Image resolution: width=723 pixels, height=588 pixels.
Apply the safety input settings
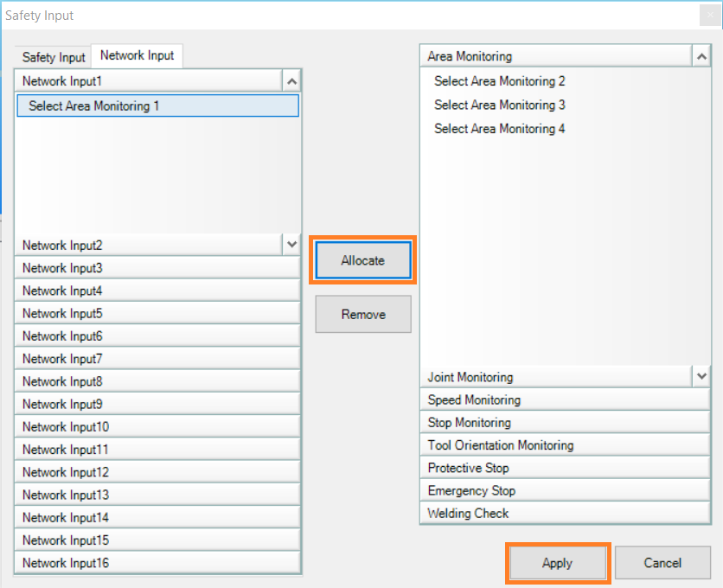tap(558, 563)
